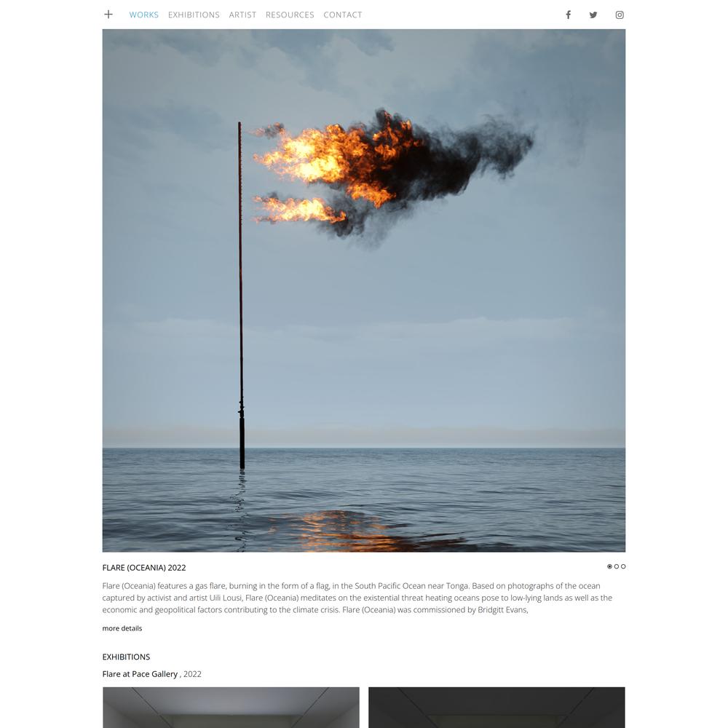
Task: Select the second slideshow dot
Action: [617, 566]
